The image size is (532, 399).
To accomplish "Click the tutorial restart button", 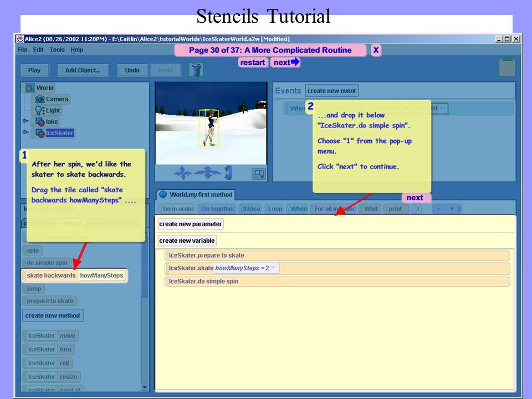I will (x=253, y=63).
